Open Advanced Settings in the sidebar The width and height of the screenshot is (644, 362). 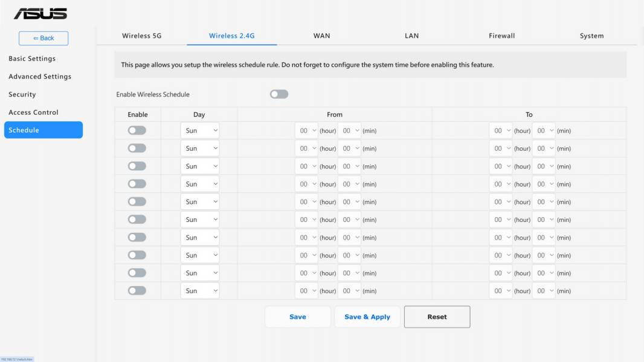point(40,77)
